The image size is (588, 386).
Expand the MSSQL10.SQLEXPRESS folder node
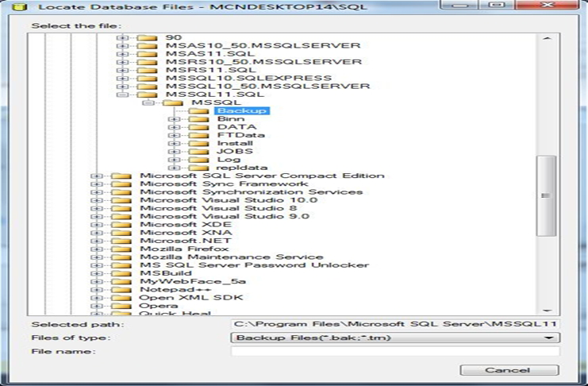121,78
